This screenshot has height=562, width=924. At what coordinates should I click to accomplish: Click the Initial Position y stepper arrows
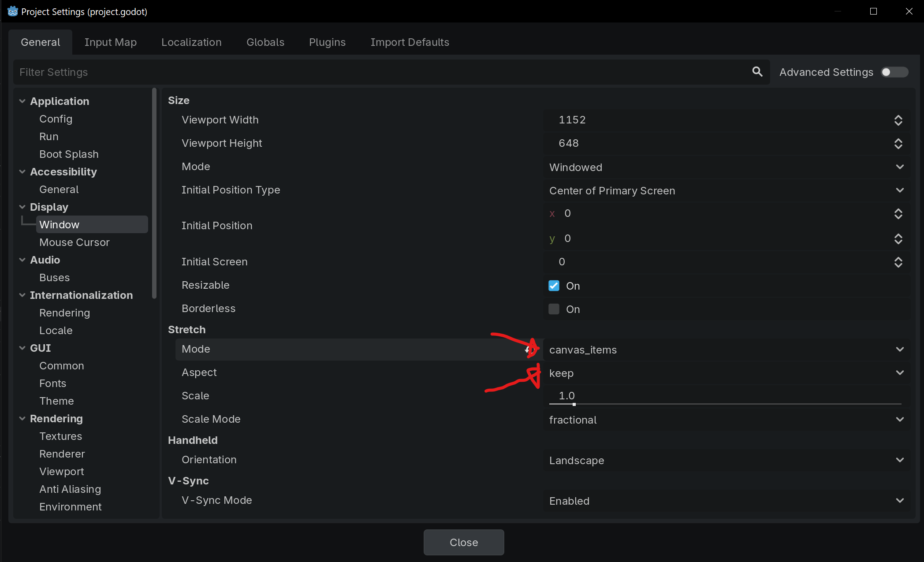[898, 239]
